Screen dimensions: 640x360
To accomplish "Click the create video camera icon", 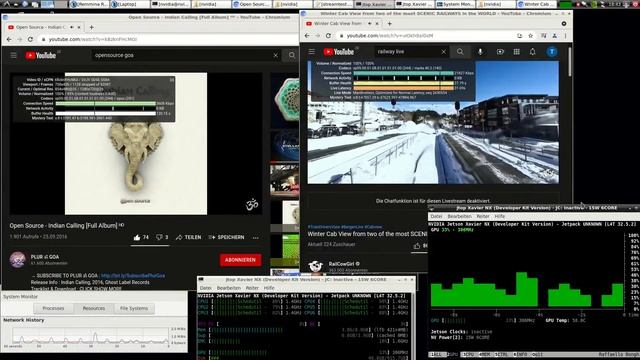I will 500,52.
